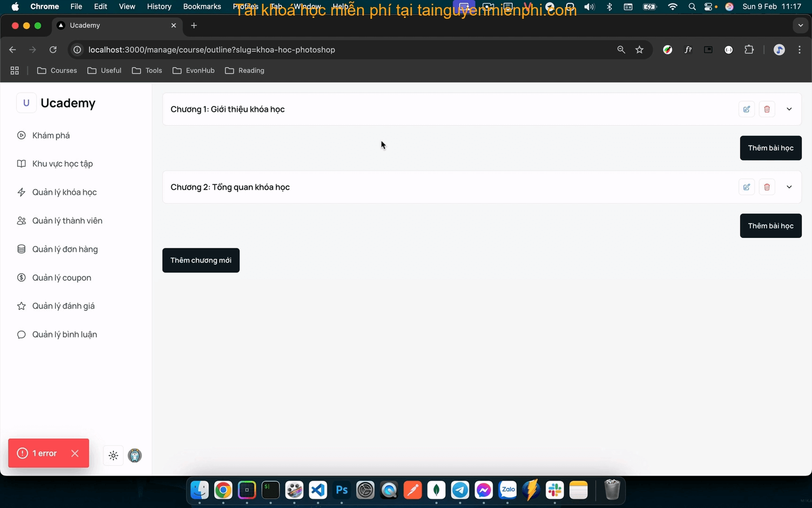Edit chapter 1 with the pencil icon
This screenshot has height=508, width=812.
coord(746,109)
